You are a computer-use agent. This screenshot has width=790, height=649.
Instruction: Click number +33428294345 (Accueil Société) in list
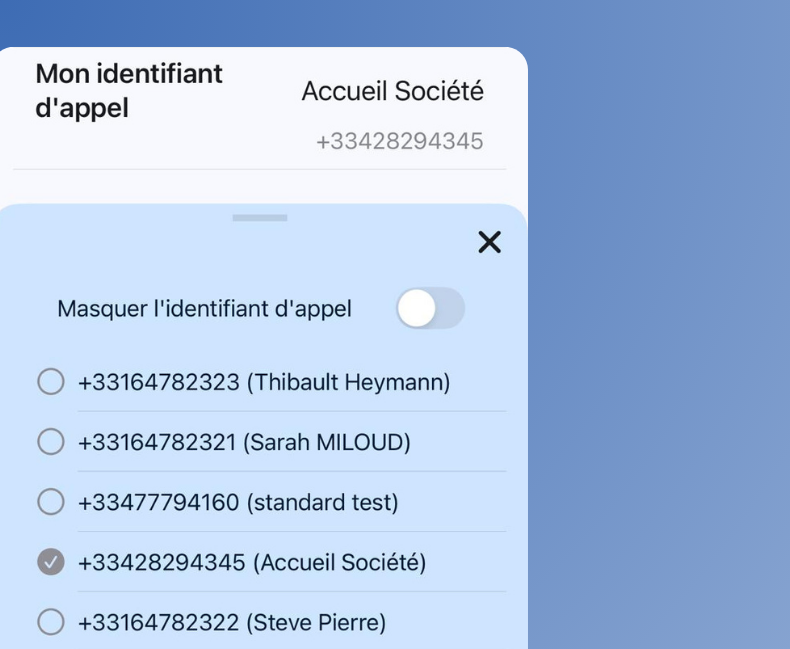(x=252, y=562)
